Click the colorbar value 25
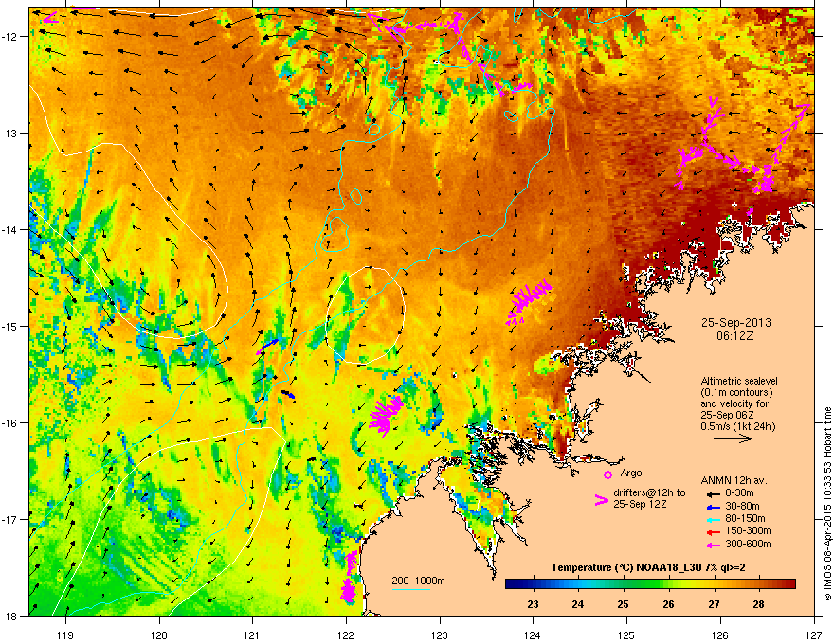834x644 pixels. point(623,604)
